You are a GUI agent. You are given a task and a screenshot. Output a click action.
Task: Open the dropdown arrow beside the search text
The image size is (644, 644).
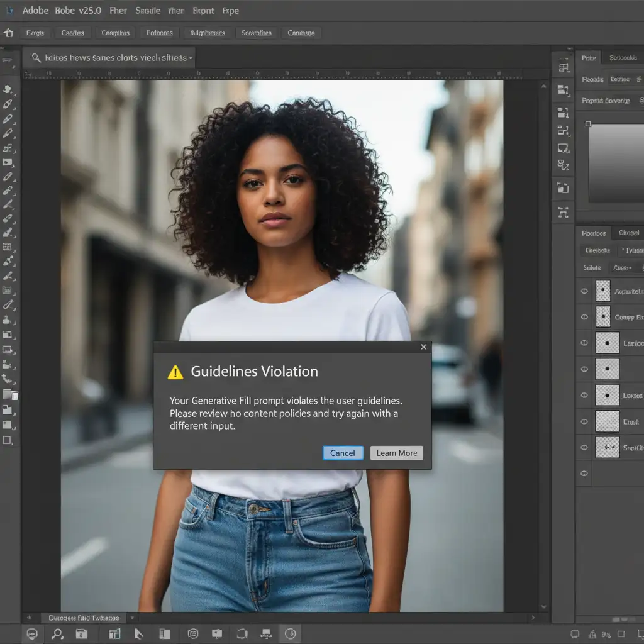[x=191, y=58]
